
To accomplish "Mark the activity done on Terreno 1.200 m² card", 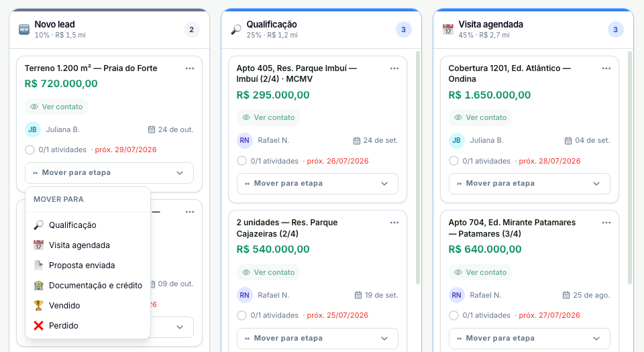I will click(30, 150).
